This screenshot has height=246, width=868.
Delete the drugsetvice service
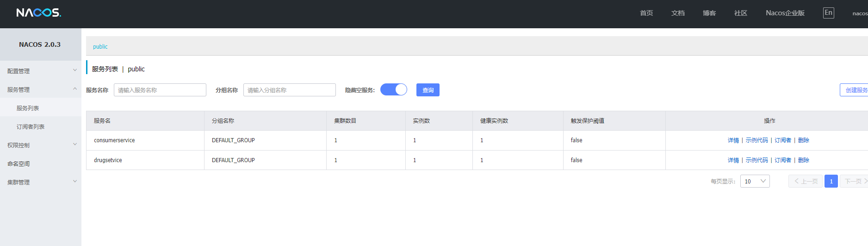tap(804, 160)
